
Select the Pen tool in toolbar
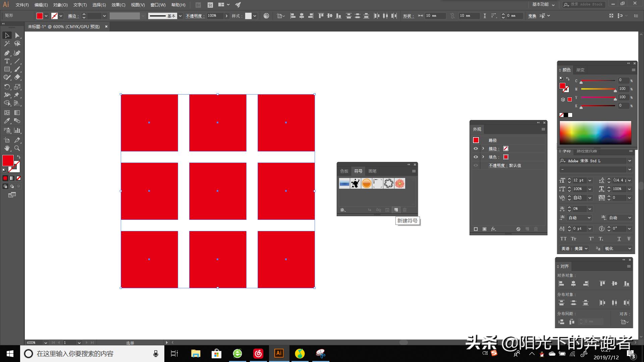[x=7, y=53]
